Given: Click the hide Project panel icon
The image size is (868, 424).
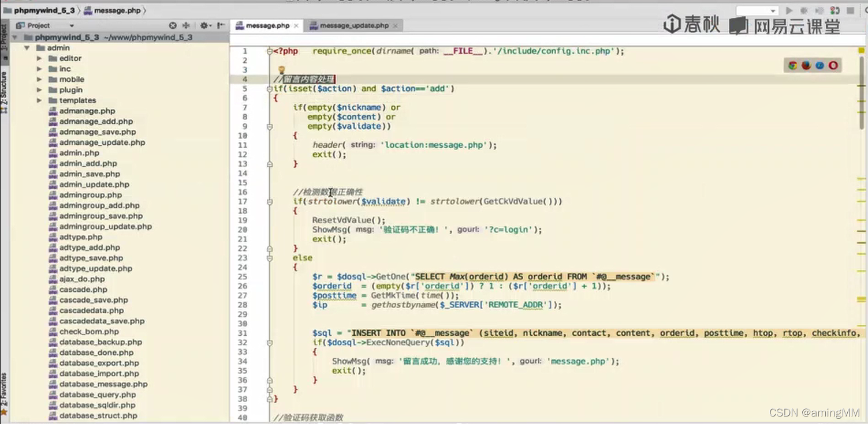Looking at the screenshot, I should (221, 25).
